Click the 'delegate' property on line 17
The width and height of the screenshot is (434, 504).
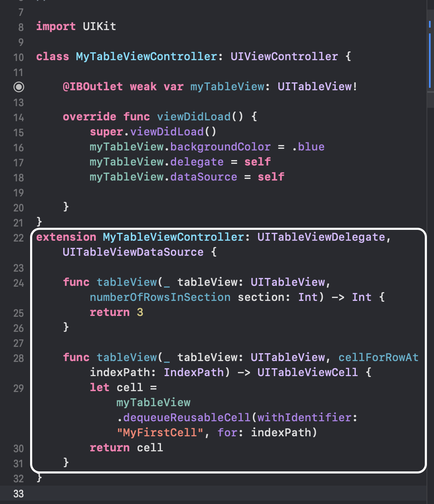[197, 162]
